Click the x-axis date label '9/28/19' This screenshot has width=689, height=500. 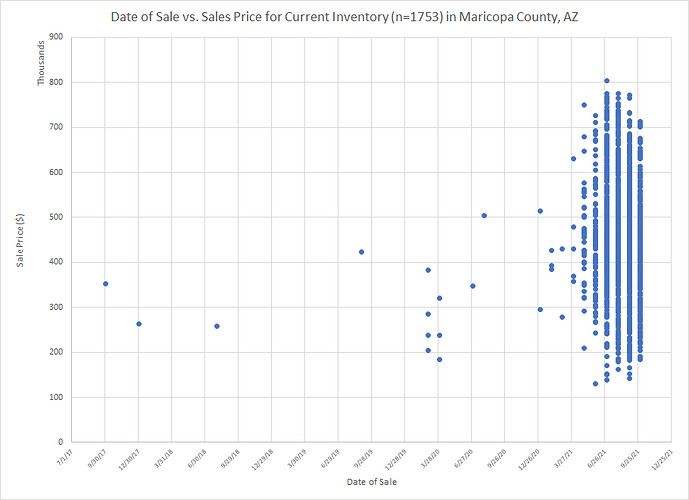click(x=363, y=458)
